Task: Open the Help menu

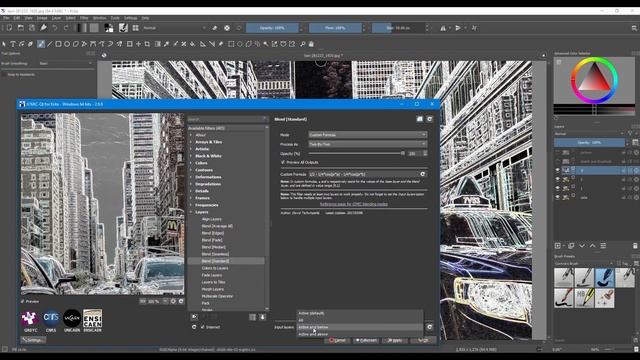Action: tap(145, 18)
